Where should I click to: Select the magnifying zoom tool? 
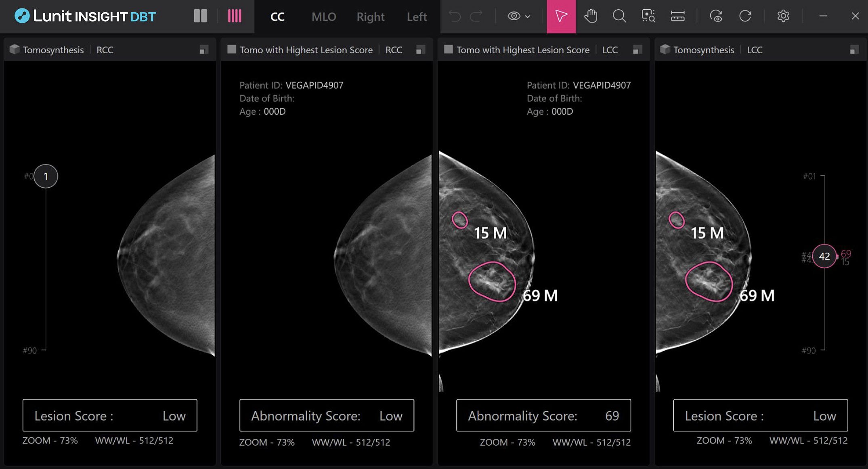click(x=619, y=16)
